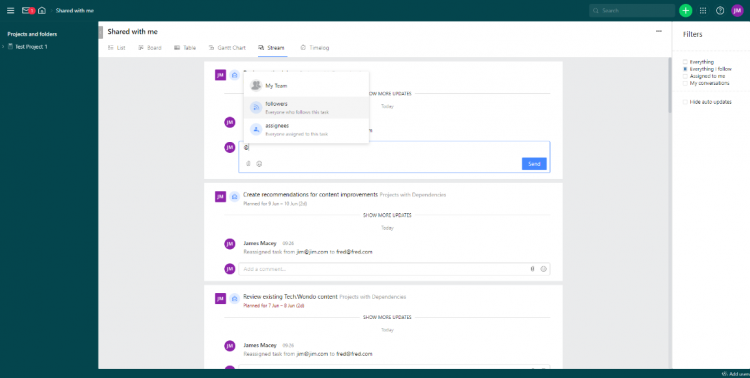The image size is (750, 378).
Task: Toggle the Assigned to me filter
Action: (685, 76)
